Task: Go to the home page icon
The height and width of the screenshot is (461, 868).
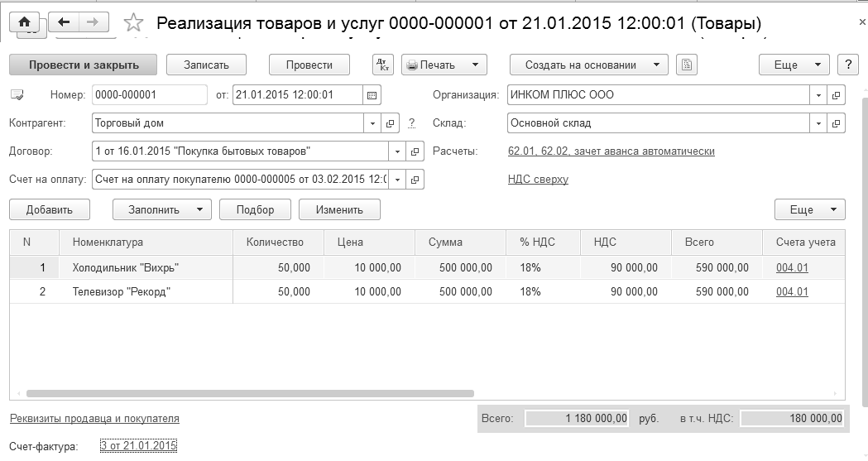Action: coord(24,22)
